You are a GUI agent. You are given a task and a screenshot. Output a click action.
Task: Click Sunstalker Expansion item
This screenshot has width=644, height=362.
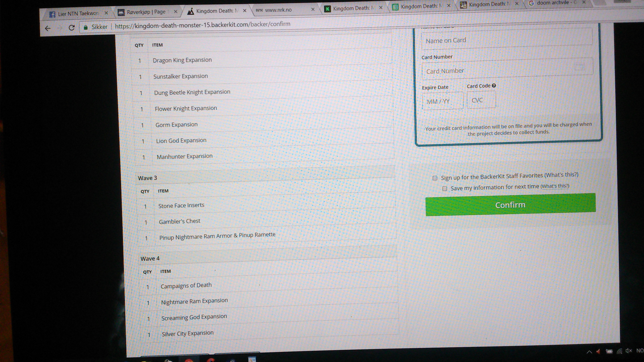tap(181, 76)
